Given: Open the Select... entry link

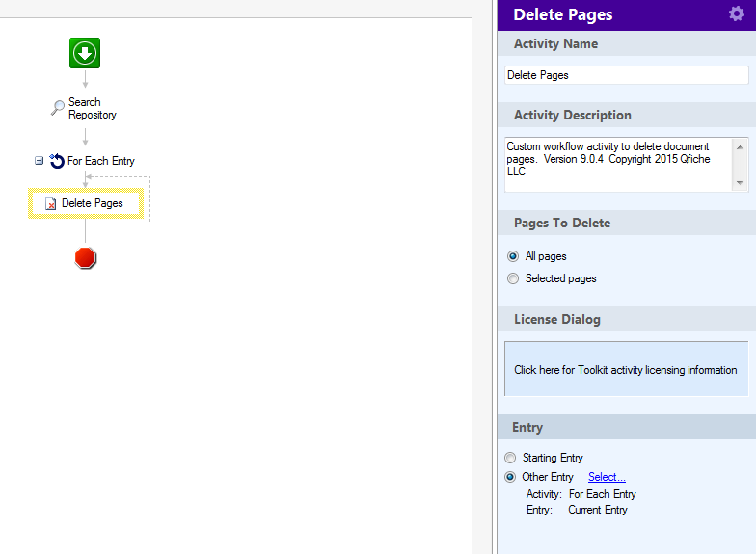Looking at the screenshot, I should (x=607, y=477).
